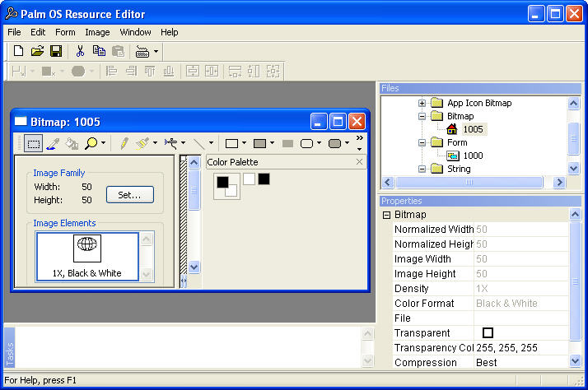Select the paint bucket fill tool

coord(72,143)
